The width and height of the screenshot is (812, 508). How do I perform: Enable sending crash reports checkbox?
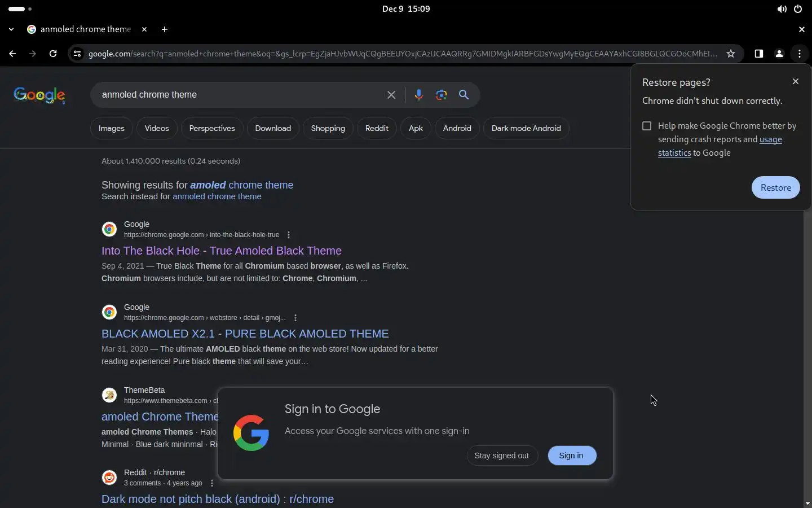647,126
